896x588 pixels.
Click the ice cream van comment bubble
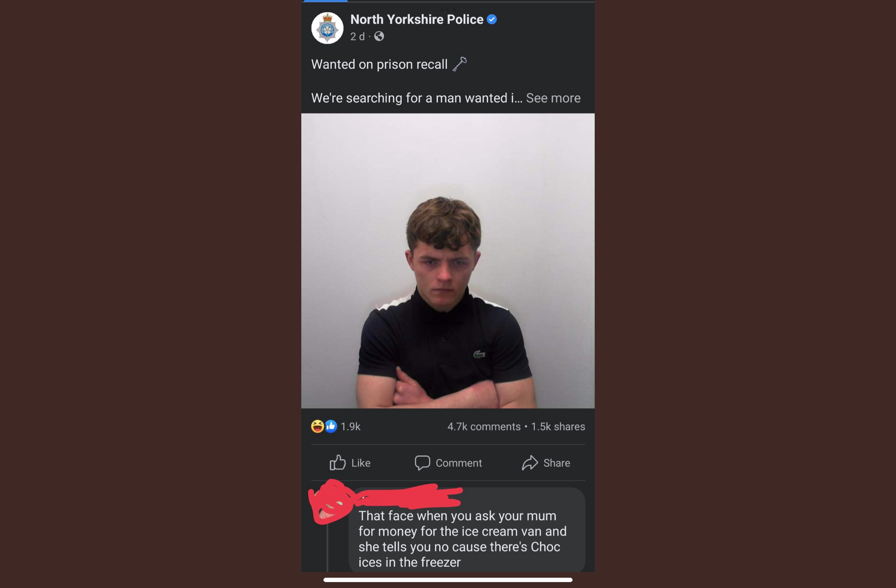pyautogui.click(x=463, y=539)
